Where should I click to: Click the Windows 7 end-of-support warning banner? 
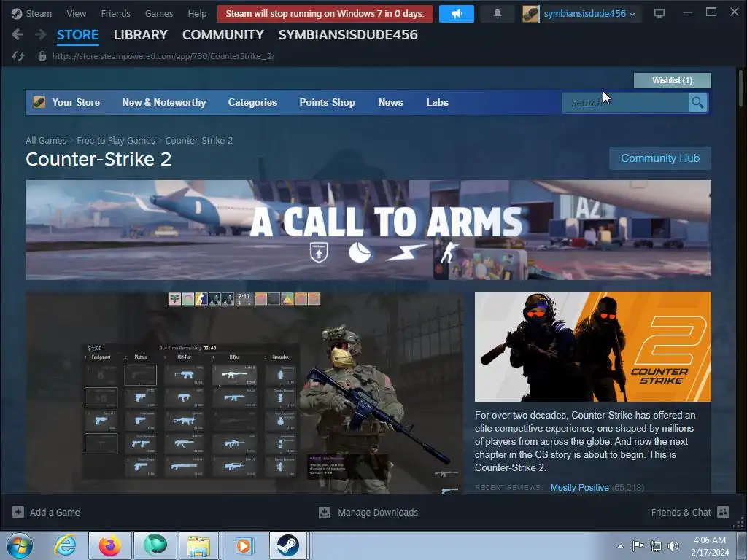tap(325, 14)
